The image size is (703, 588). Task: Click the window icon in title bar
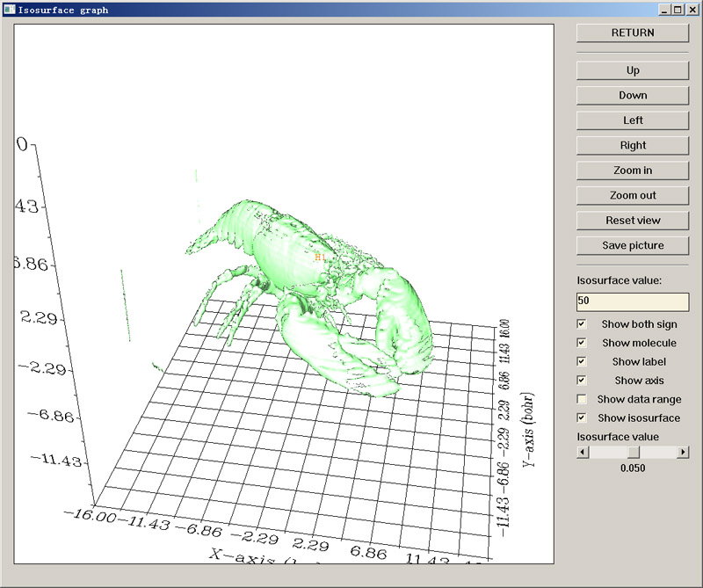[9, 10]
